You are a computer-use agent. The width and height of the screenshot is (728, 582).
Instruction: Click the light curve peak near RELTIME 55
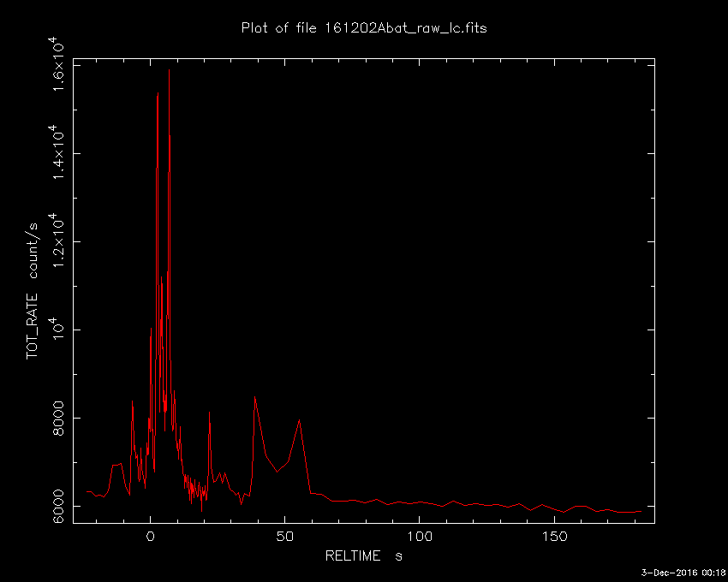pyautogui.click(x=300, y=420)
